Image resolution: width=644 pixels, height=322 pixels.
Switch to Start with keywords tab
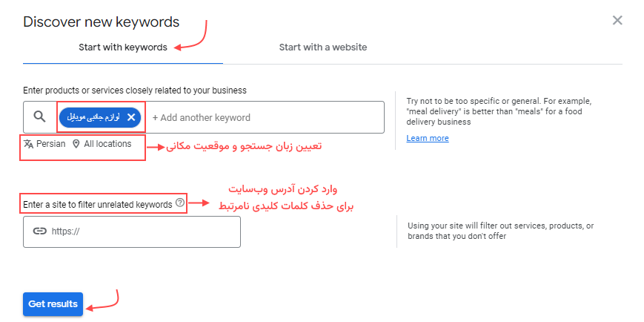[x=123, y=47]
